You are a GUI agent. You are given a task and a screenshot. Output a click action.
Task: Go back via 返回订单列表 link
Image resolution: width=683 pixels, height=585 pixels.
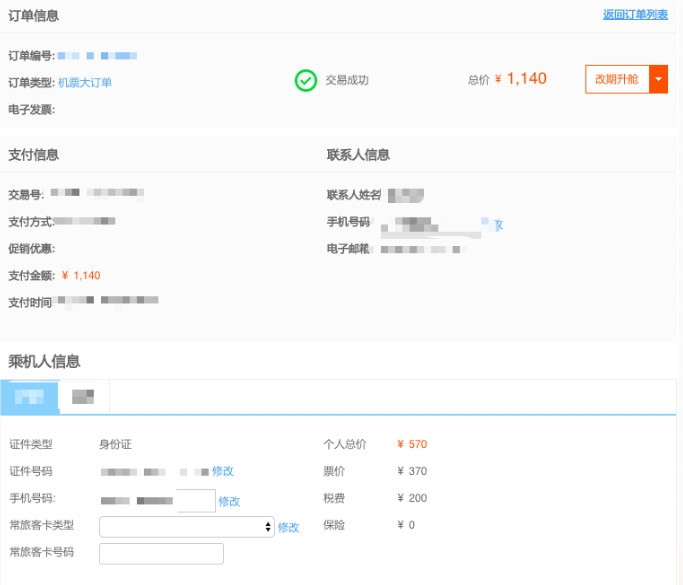click(635, 15)
